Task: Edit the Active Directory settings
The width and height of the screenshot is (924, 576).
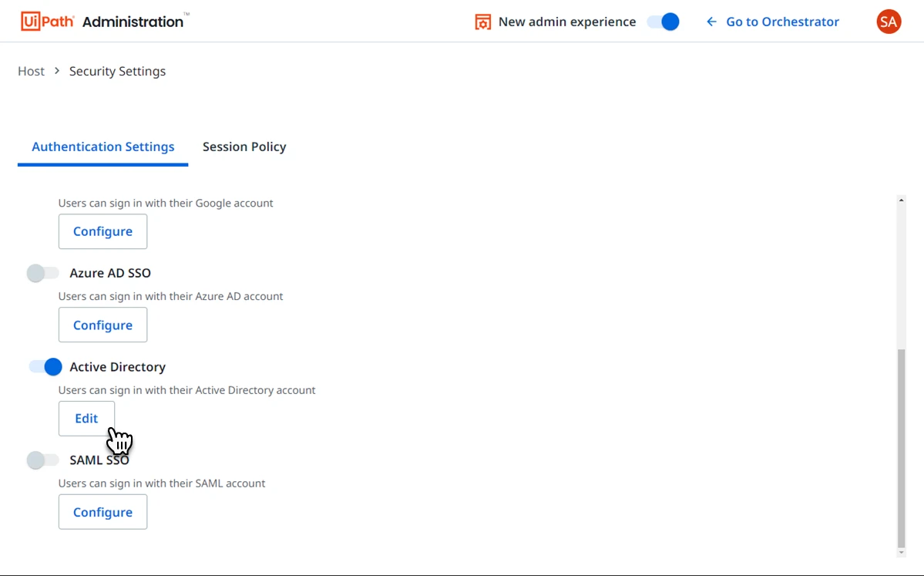Action: pyautogui.click(x=86, y=419)
